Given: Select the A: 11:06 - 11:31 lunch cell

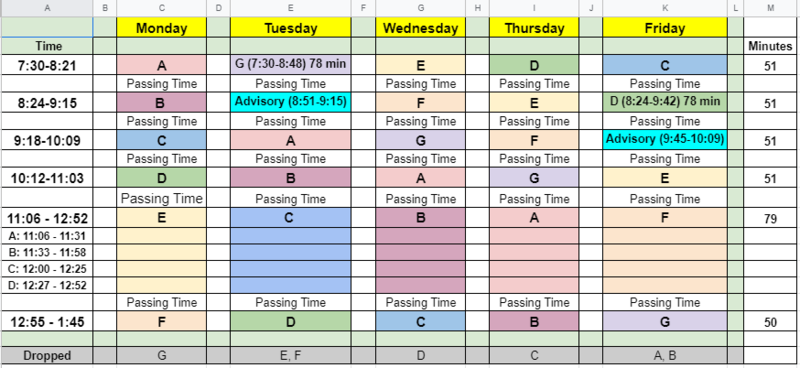Looking at the screenshot, I should tap(47, 236).
